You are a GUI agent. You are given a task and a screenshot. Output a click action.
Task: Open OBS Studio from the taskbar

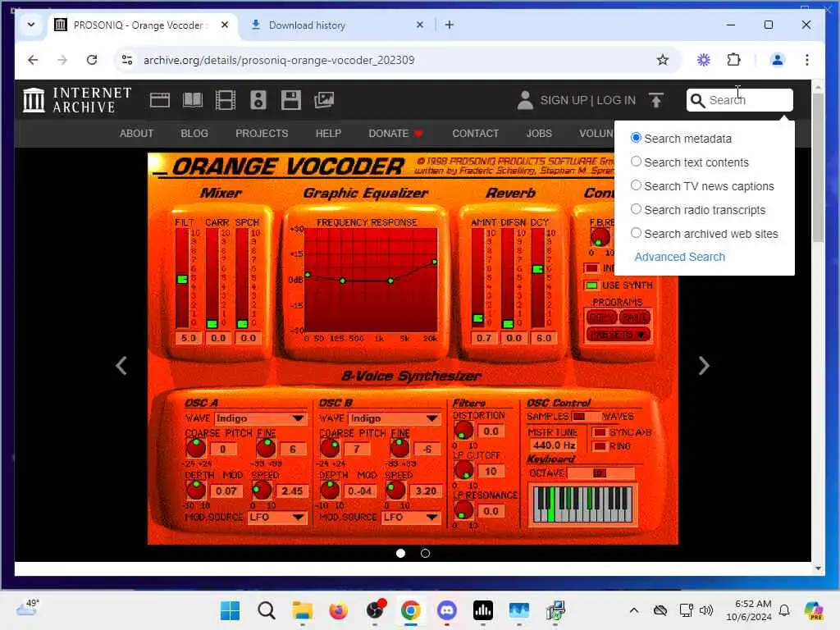375,610
